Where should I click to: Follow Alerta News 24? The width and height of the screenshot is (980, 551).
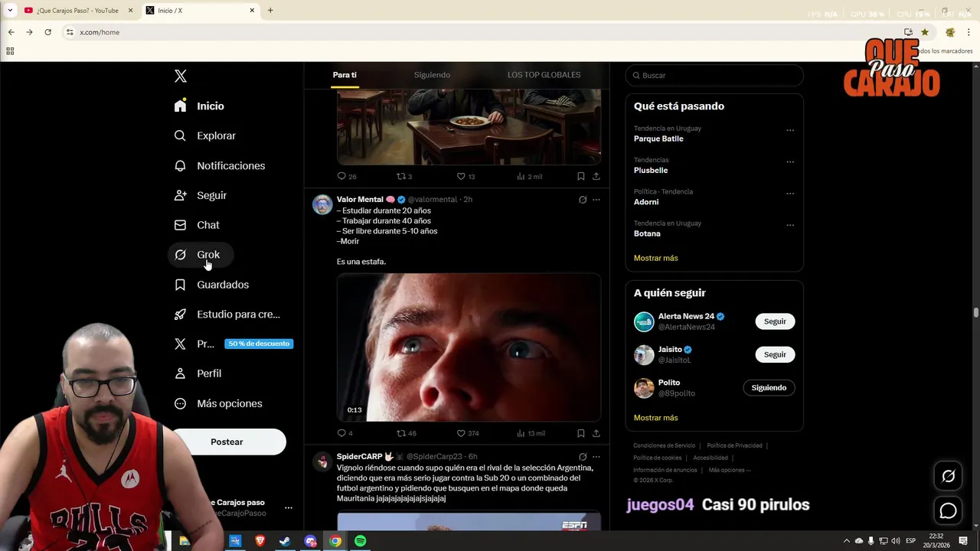pyautogui.click(x=775, y=321)
